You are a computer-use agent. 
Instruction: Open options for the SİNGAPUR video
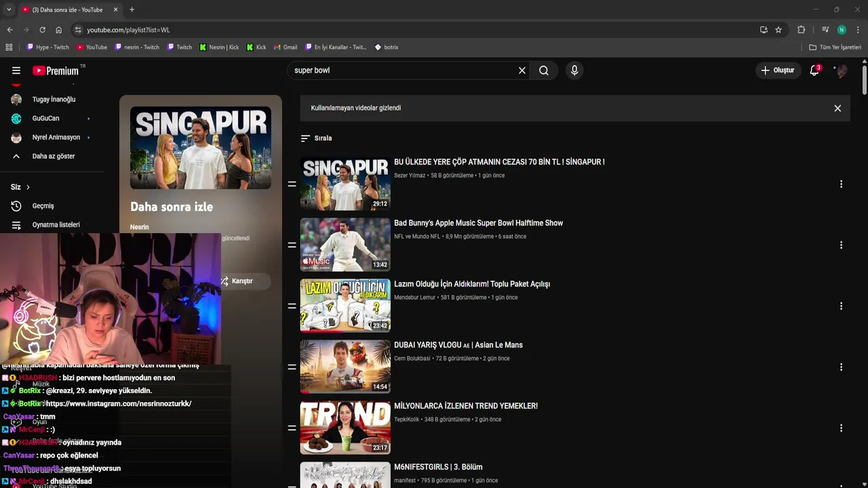[841, 184]
